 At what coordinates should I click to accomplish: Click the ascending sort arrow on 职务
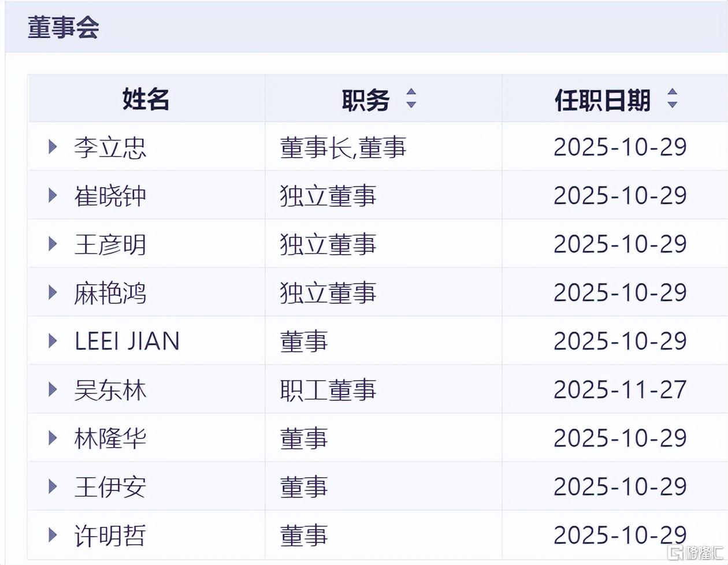pyautogui.click(x=411, y=92)
